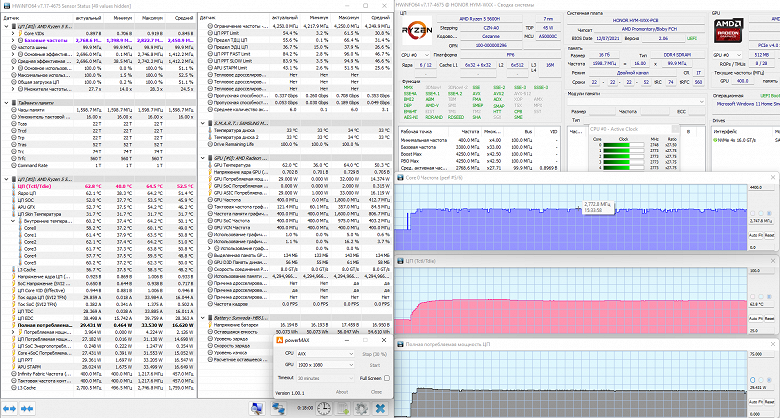Click the logging sheet icon with green plus
Screen dimensions: 780x418
pyautogui.click(x=343, y=409)
